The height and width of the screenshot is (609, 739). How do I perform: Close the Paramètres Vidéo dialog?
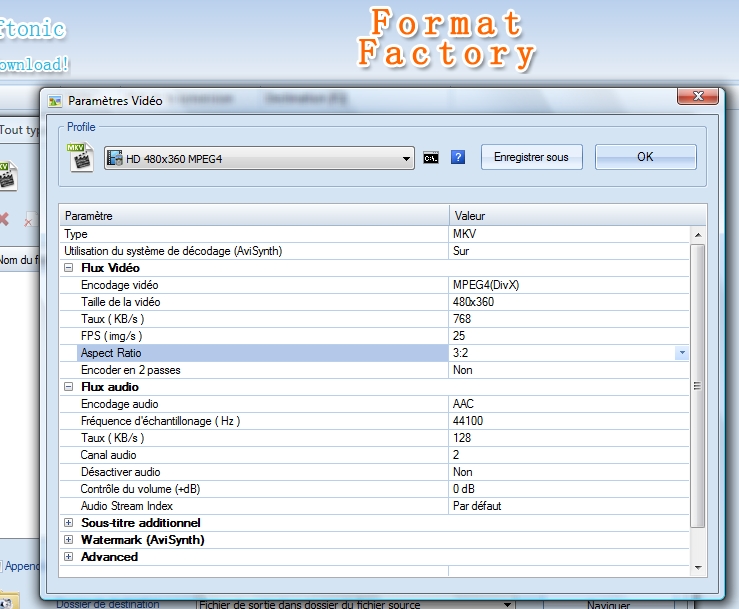[x=698, y=96]
